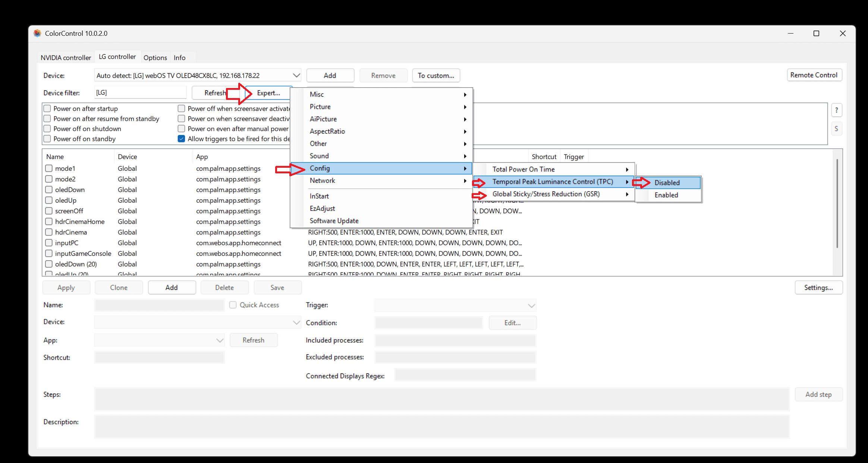Toggle Power on after resume from standby
Screen dimensions: 868x463
pyautogui.click(x=47, y=119)
